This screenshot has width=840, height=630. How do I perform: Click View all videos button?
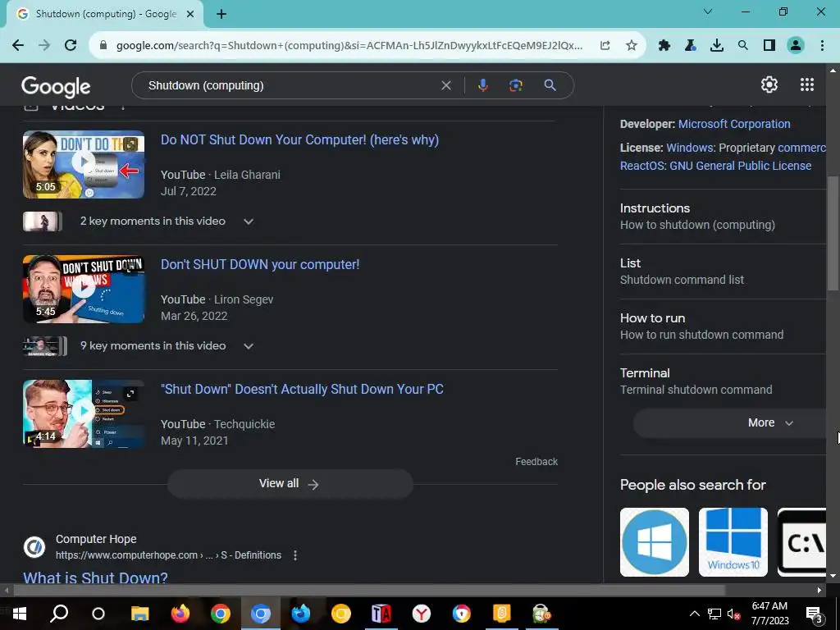tap(290, 484)
